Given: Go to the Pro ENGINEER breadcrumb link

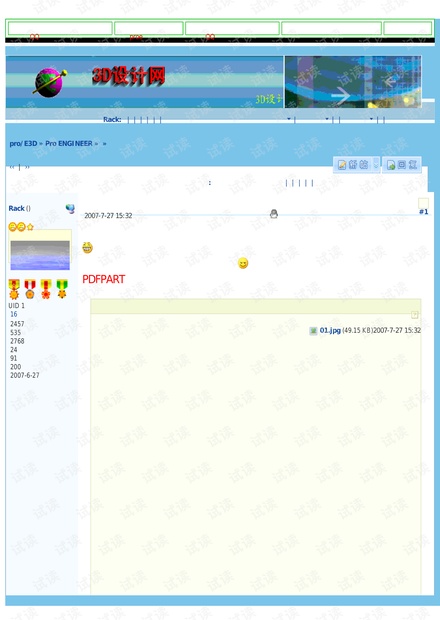Looking at the screenshot, I should pos(69,144).
